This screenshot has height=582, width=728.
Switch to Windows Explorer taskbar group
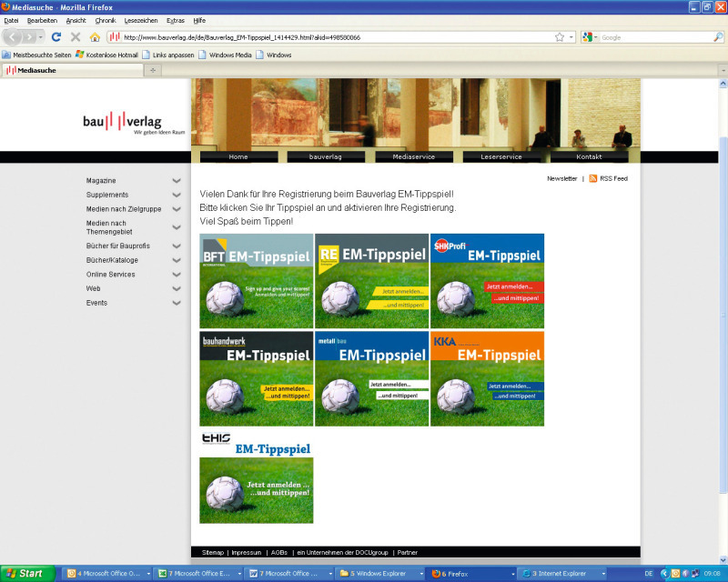381,574
